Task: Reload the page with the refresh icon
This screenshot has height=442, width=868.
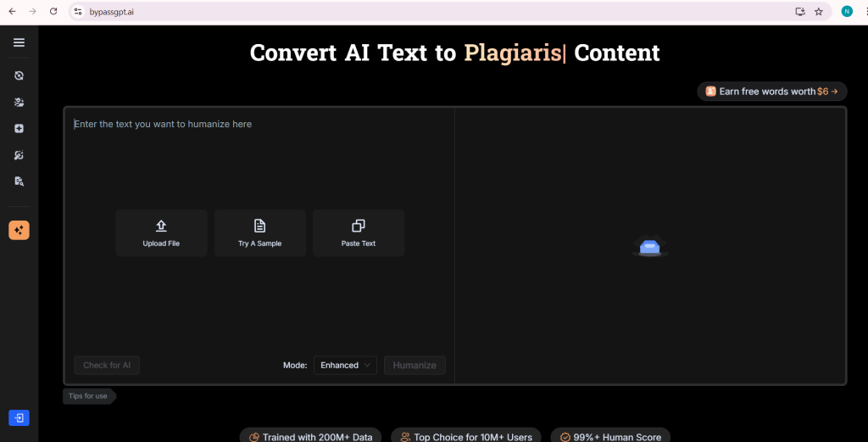Action: [x=53, y=12]
